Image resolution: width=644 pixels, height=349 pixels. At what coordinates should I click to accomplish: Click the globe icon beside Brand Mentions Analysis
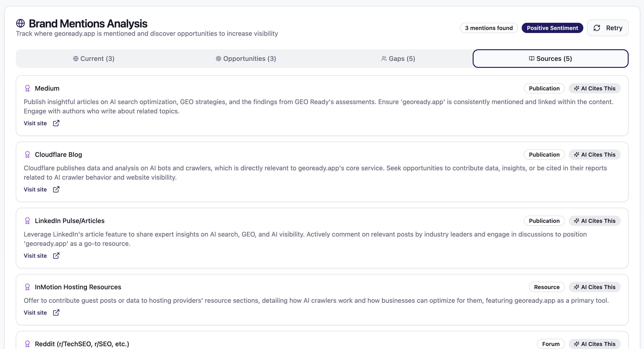(x=20, y=23)
